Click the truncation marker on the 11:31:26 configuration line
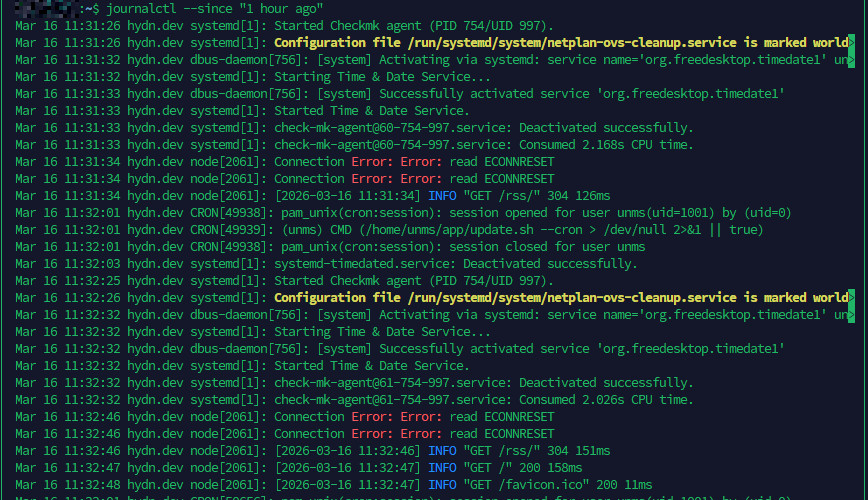Image resolution: width=868 pixels, height=500 pixels. pos(852,43)
